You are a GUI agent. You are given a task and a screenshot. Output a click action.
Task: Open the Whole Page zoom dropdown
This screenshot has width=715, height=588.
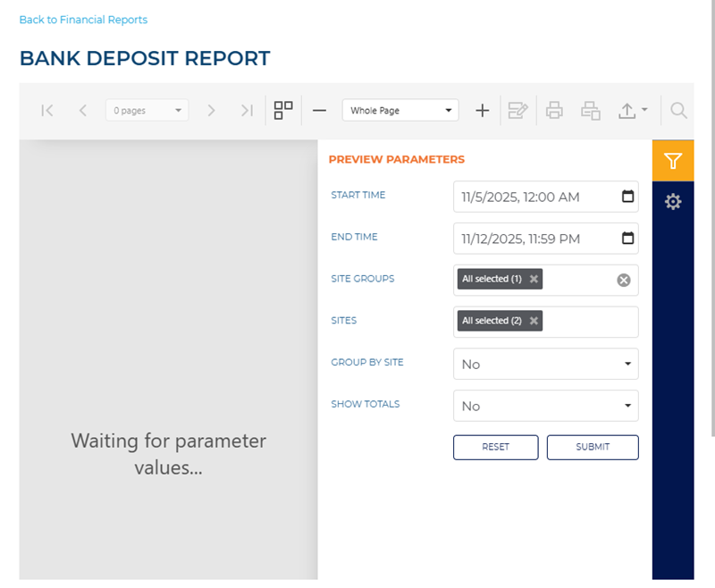(400, 111)
